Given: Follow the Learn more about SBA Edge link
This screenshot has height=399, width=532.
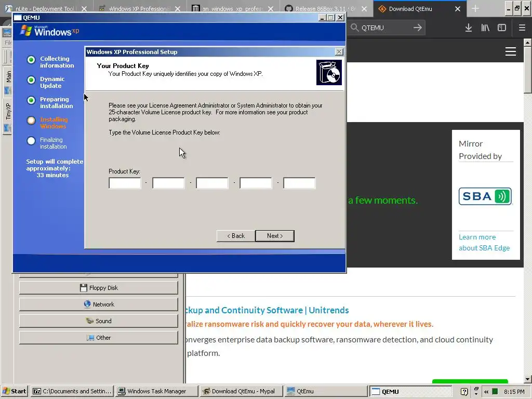Looking at the screenshot, I should 484,243.
